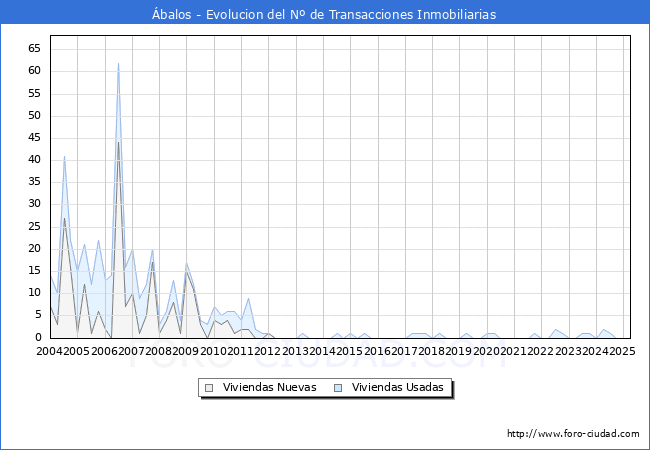Click the x-axis year label 2024
Screen dimensions: 650x450
click(596, 351)
